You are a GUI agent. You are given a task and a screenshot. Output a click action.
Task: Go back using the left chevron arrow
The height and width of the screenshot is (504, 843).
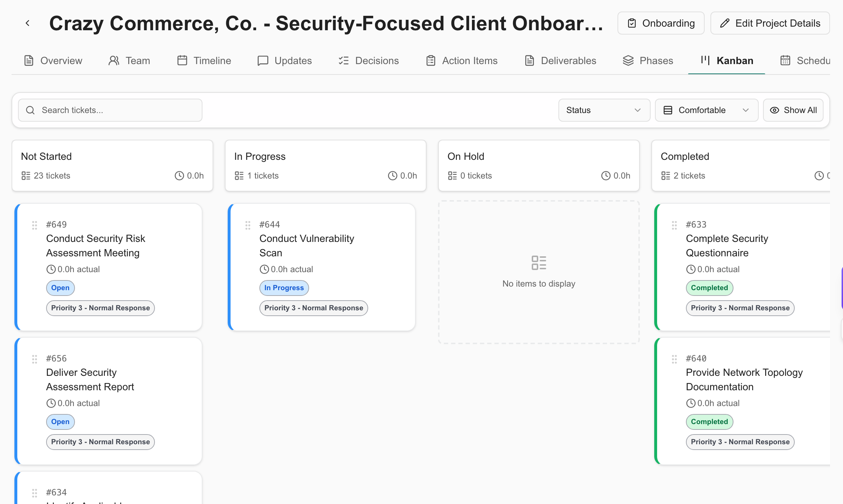coord(27,23)
